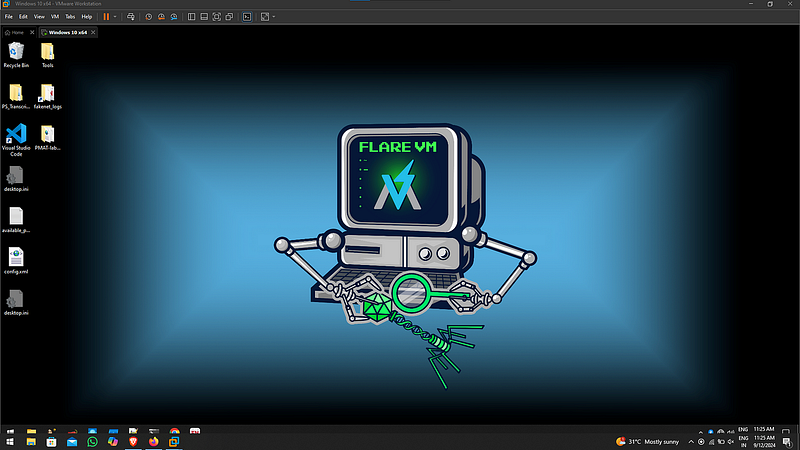This screenshot has height=450, width=800.
Task: Select the lower desktop.ini file
Action: point(16,303)
